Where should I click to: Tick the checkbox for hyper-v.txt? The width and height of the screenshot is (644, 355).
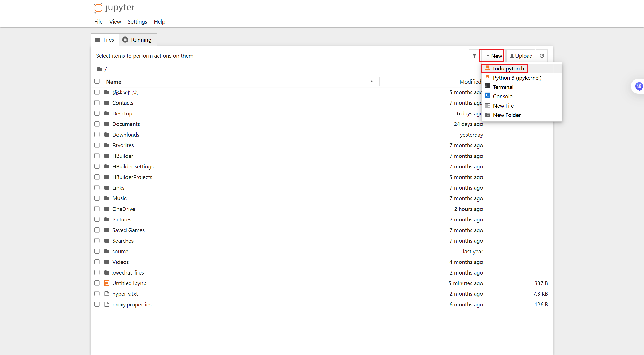pos(97,294)
